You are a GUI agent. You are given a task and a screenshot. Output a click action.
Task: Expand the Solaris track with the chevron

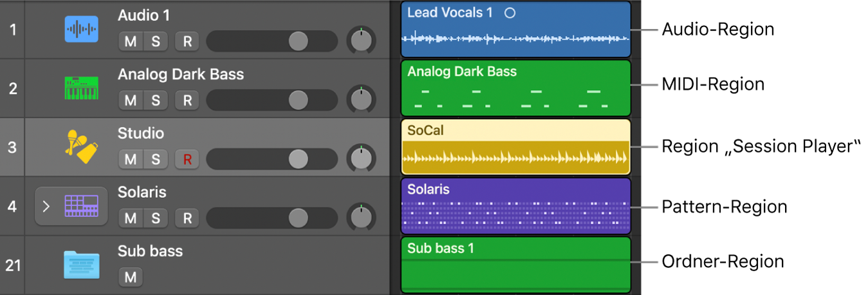click(46, 207)
